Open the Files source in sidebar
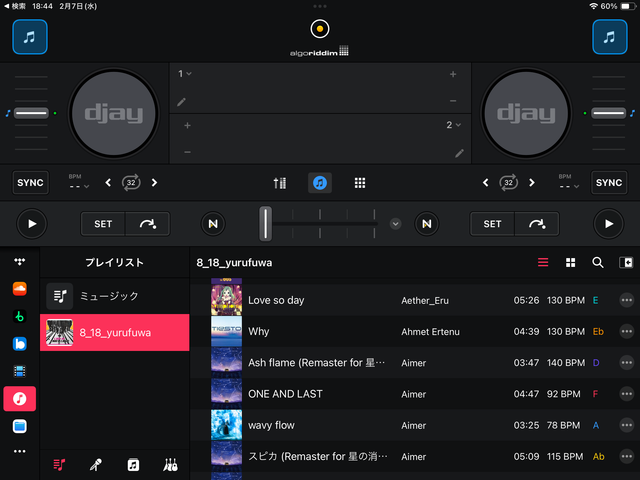 (x=20, y=426)
